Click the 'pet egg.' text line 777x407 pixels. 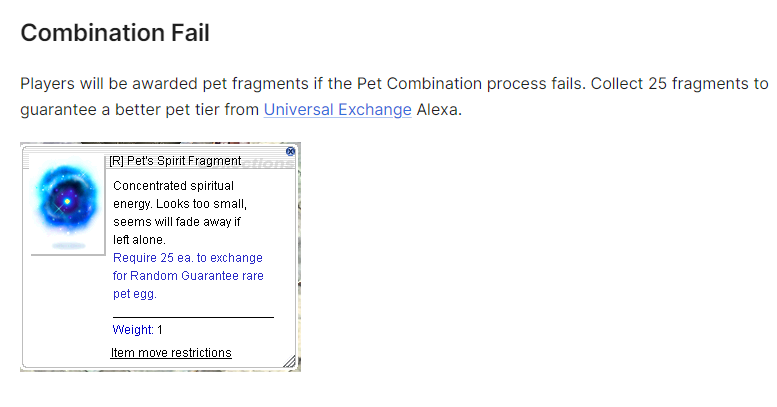click(x=135, y=294)
